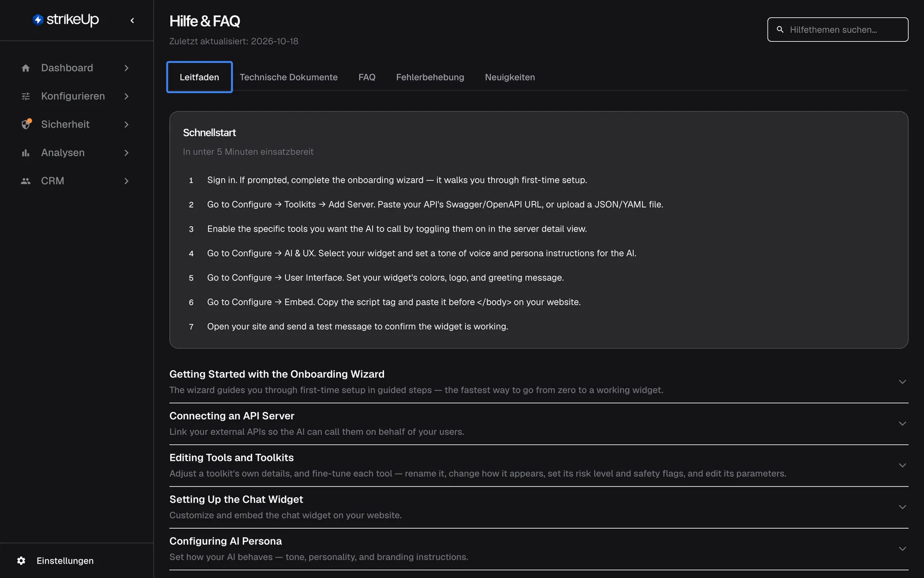Click the Schnellstart heading
The width and height of the screenshot is (924, 578).
click(x=209, y=133)
